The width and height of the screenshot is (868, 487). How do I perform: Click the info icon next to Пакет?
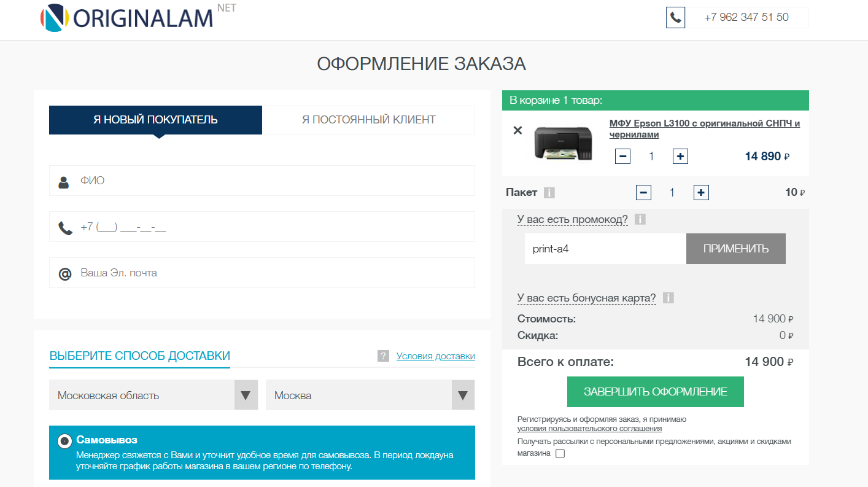point(549,193)
